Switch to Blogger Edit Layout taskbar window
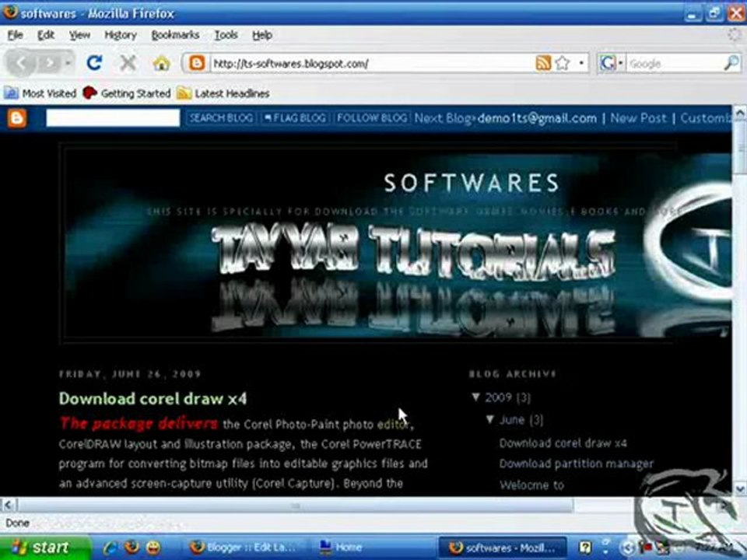747x560 pixels. [244, 548]
